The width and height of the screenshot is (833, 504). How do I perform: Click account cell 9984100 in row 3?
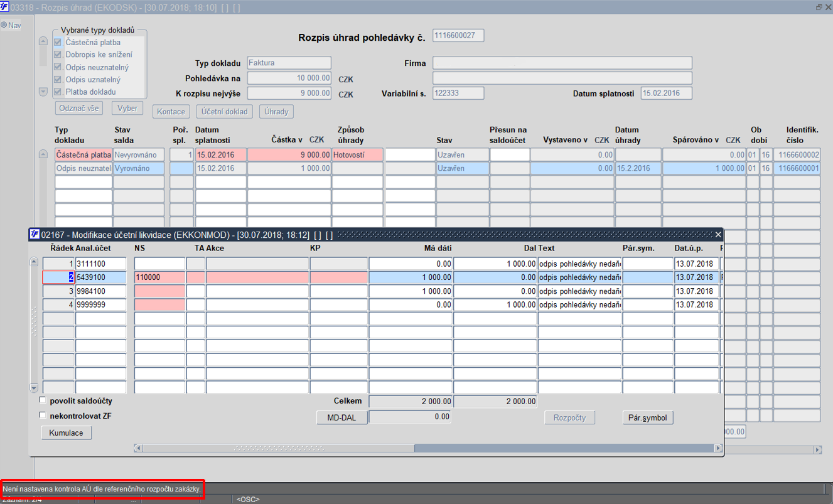tap(101, 291)
